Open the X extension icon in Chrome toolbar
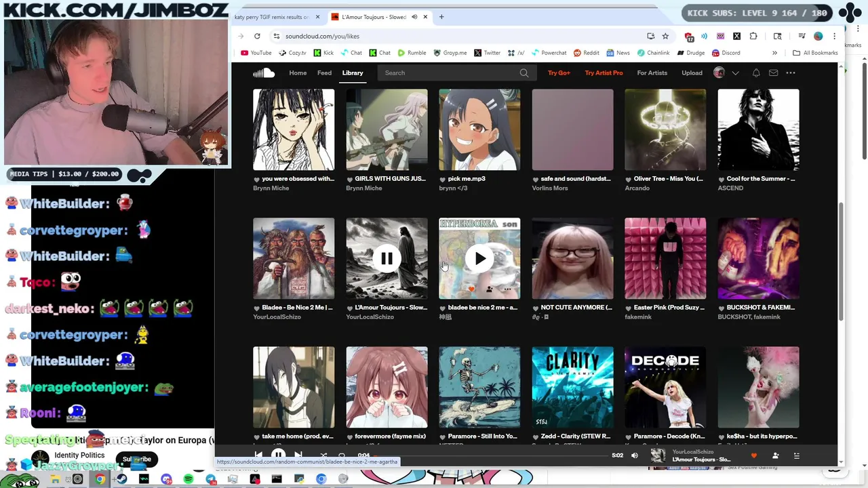 736,36
